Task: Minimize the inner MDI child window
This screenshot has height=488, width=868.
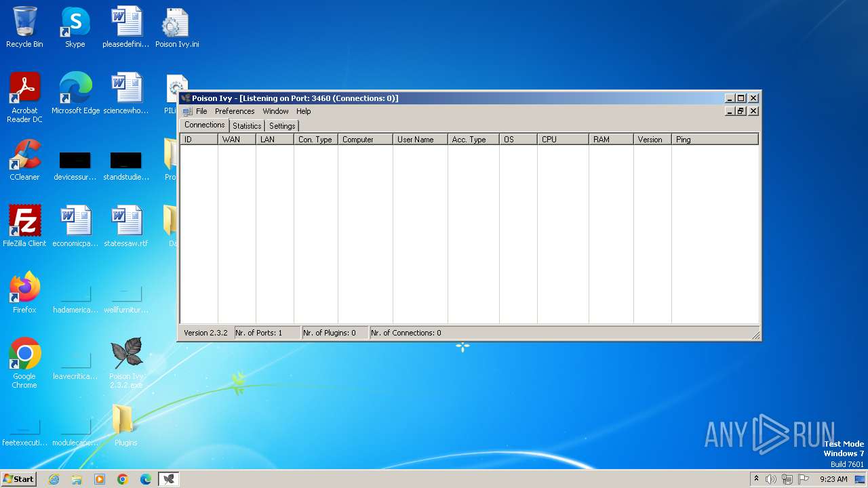Action: tap(730, 111)
